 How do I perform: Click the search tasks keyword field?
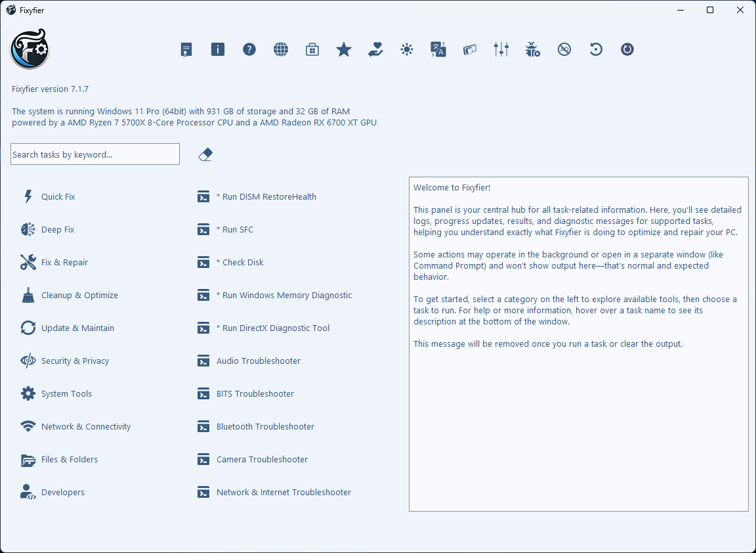coord(95,154)
